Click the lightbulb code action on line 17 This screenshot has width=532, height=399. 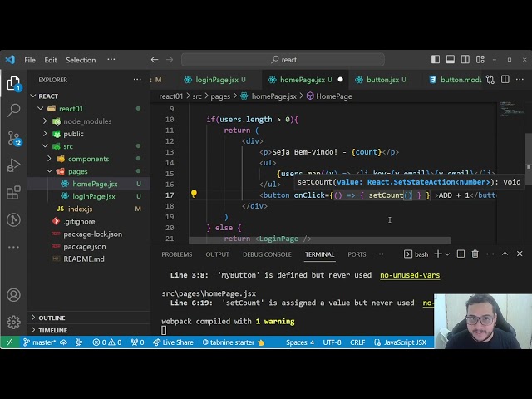194,194
